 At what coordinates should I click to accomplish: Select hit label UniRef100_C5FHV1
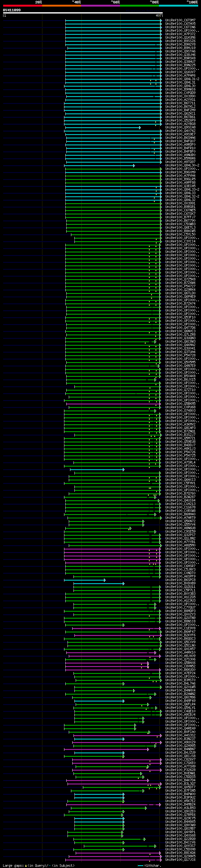tap(180, 483)
